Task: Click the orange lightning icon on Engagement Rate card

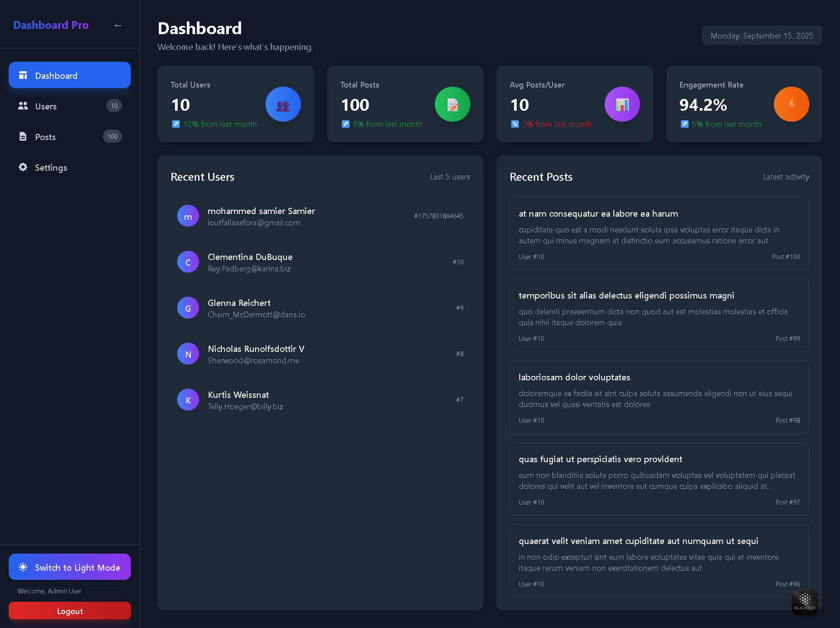Action: pyautogui.click(x=791, y=104)
